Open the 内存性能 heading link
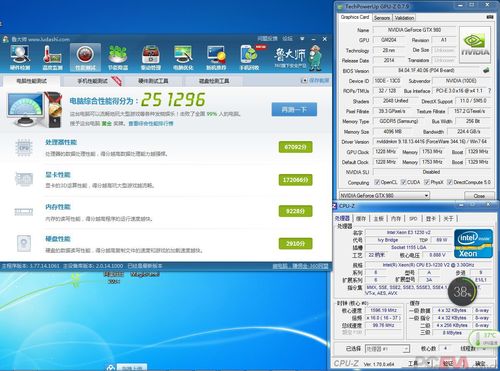 pos(58,207)
